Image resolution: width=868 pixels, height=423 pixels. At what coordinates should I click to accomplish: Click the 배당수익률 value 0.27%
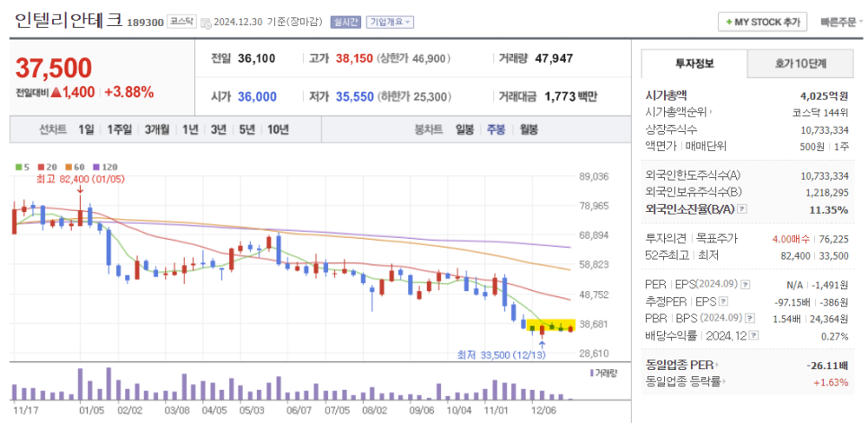836,336
